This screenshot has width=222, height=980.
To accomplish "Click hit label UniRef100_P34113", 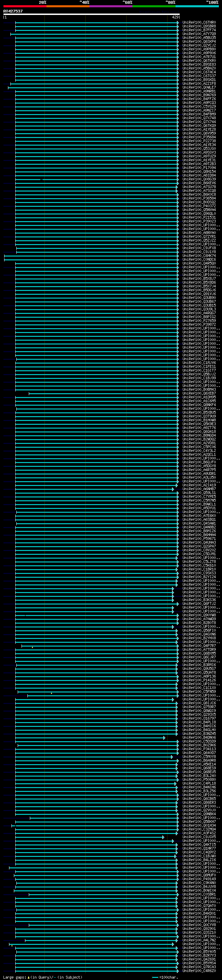I will pyautogui.click(x=199, y=749).
